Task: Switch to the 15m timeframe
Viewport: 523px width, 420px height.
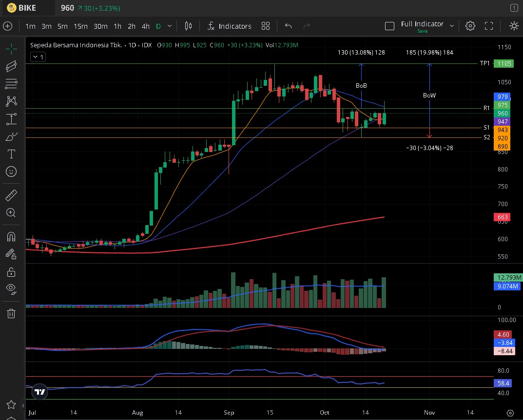Action: (x=80, y=26)
